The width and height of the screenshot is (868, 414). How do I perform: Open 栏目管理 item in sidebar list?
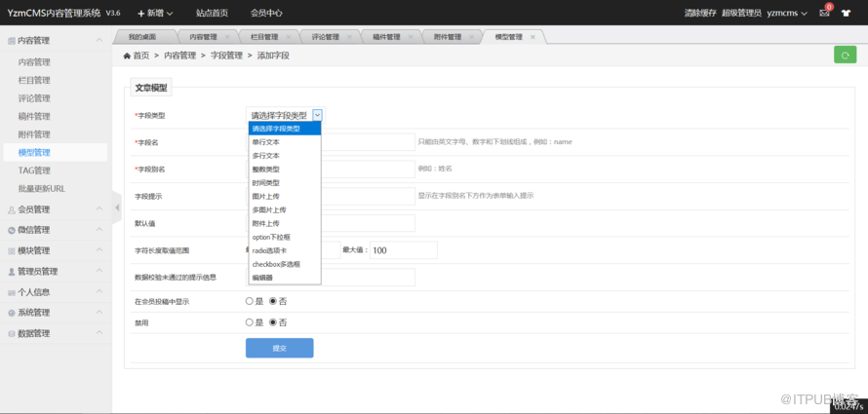click(x=34, y=80)
